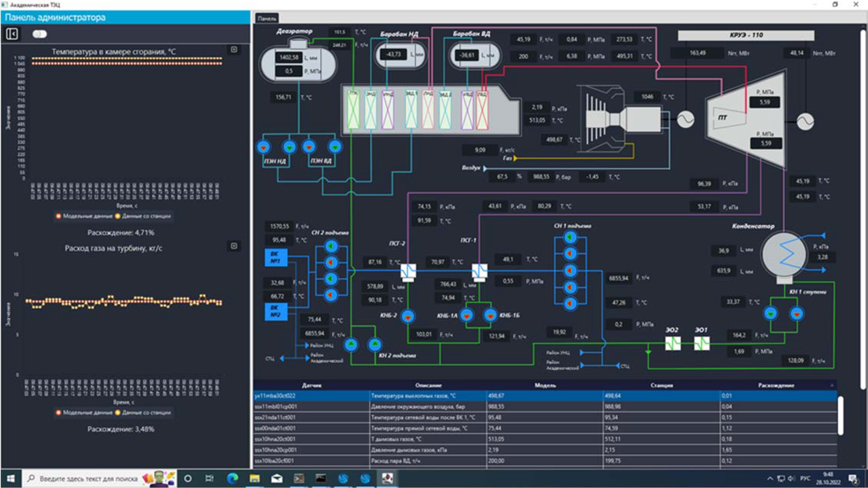Select the green ПЭН ВД pump
The width and height of the screenshot is (868, 488).
click(x=335, y=147)
